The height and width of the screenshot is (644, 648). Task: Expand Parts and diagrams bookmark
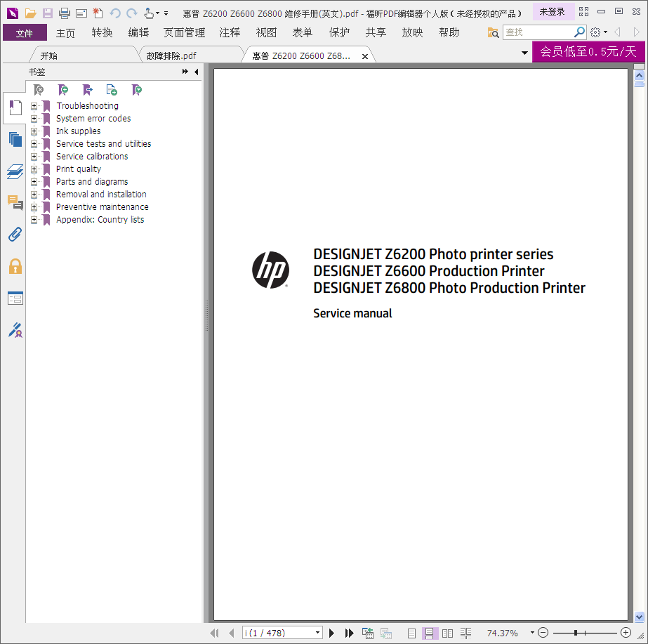(34, 182)
